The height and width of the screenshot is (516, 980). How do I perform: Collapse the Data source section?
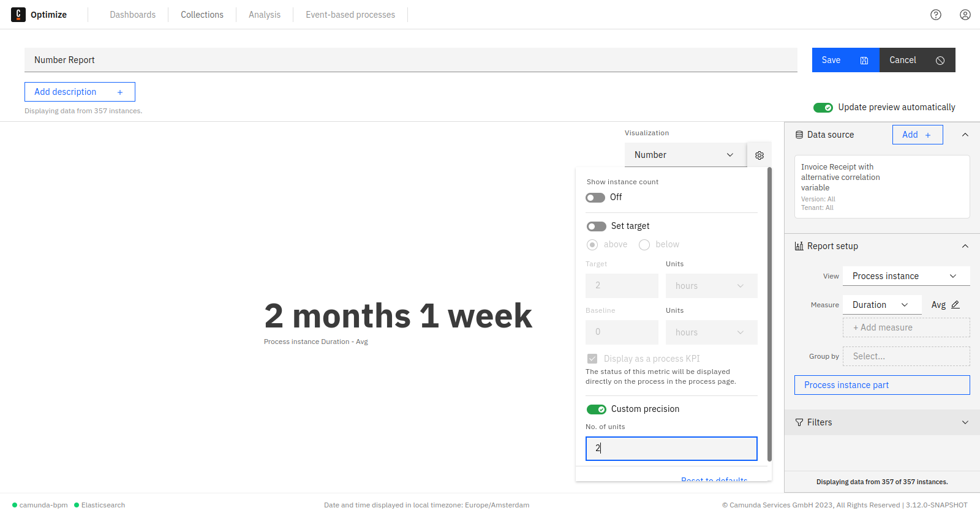click(965, 134)
